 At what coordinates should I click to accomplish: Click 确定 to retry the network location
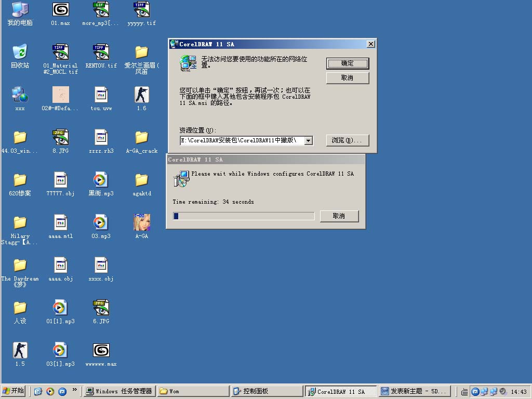click(x=348, y=63)
